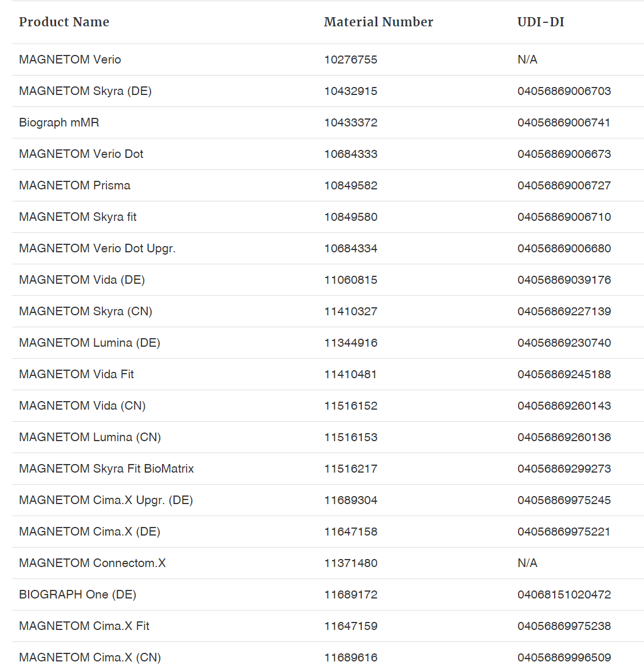This screenshot has width=644, height=666.
Task: Select the MAGNETOM Cima.X Fit cell
Action: [x=84, y=626]
